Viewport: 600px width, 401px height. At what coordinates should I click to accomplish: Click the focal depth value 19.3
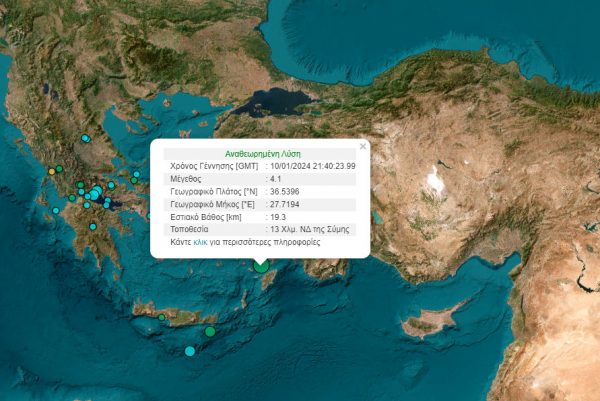point(277,217)
